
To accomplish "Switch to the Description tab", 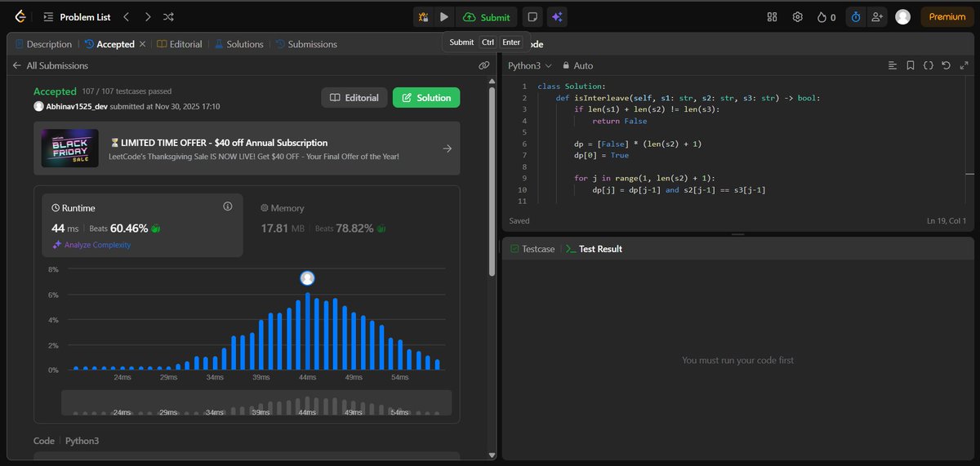I will tap(43, 44).
